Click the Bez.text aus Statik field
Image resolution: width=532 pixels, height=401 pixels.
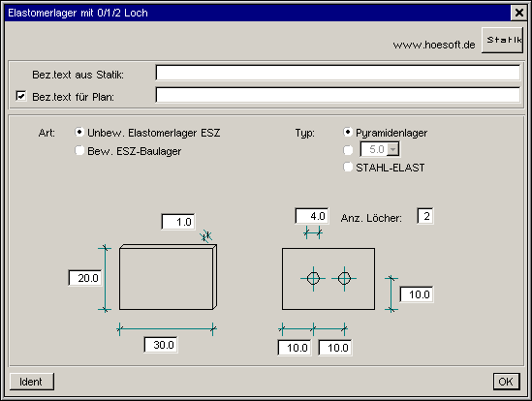(x=337, y=73)
